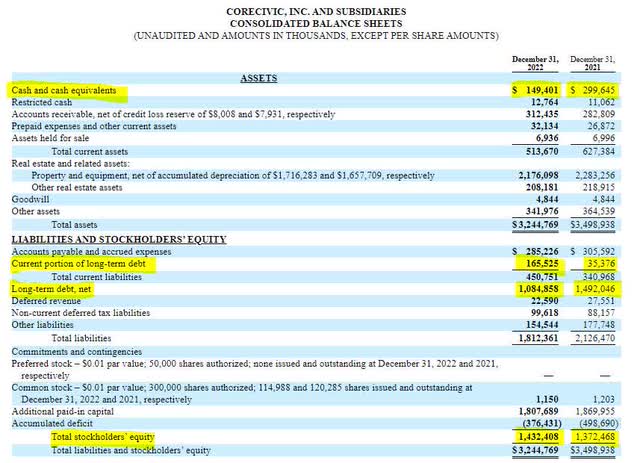Select additional paid-in capital value '1,807,689'
Image resolution: width=640 pixels, height=463 pixels.
click(x=538, y=412)
